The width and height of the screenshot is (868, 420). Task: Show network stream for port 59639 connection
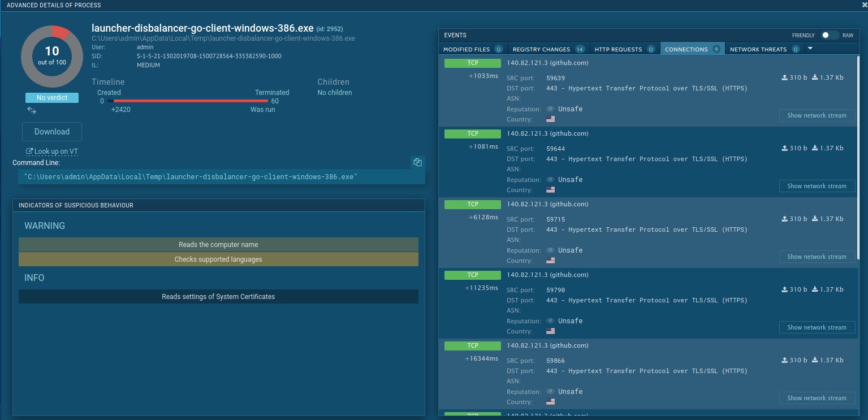tap(817, 115)
